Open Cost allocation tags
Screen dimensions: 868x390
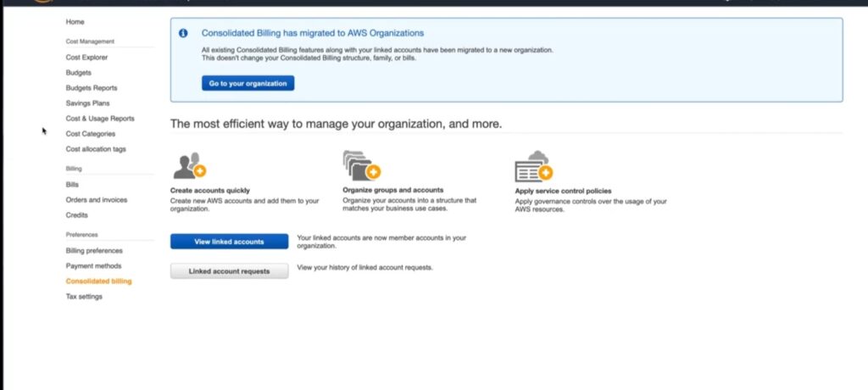tap(96, 149)
